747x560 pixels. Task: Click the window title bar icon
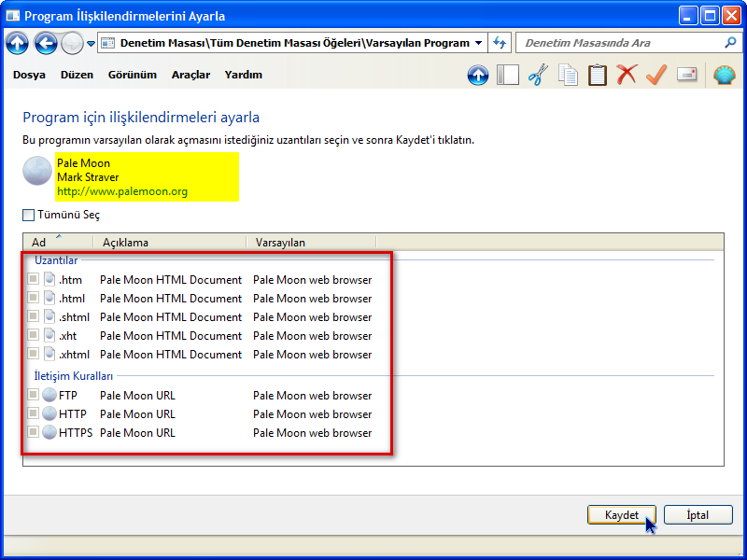tap(13, 16)
